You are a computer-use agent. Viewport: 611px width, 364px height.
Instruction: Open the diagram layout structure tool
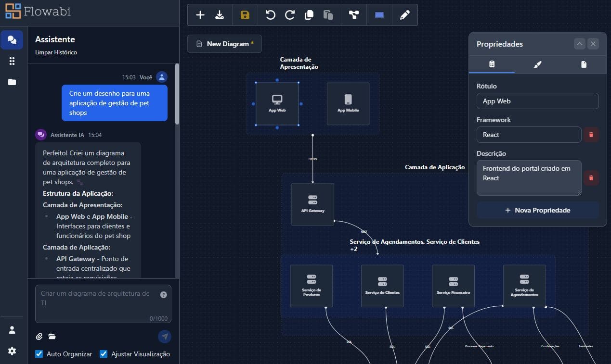click(354, 15)
